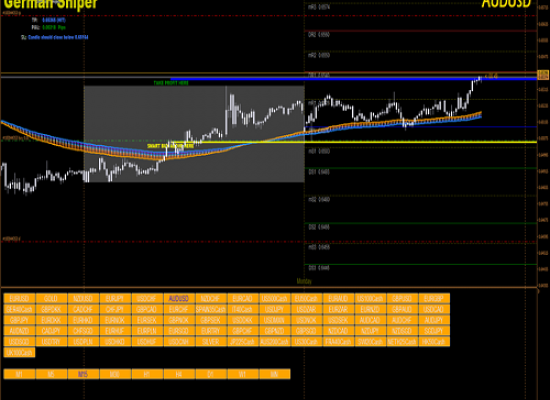Open EURCAD chart
The height and width of the screenshot is (400, 550).
[x=243, y=299]
